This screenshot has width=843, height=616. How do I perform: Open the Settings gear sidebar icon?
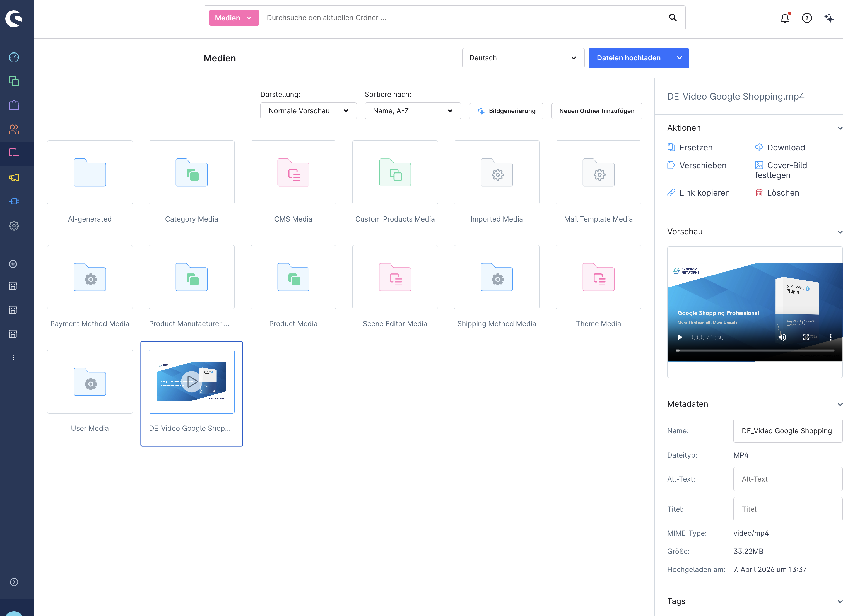pos(14,226)
